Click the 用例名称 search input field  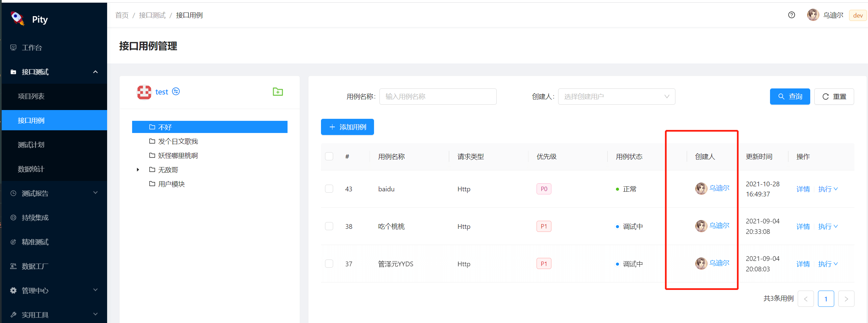point(438,97)
